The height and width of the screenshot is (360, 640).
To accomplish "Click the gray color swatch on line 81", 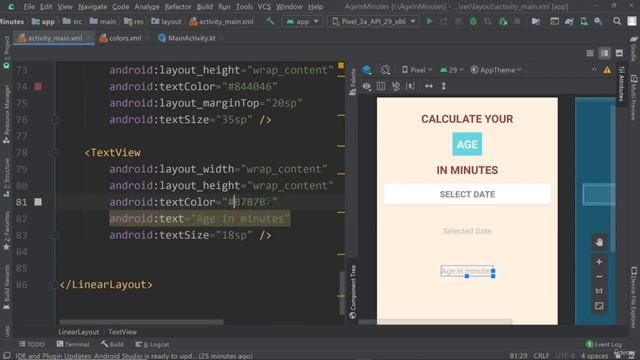I will click(38, 202).
